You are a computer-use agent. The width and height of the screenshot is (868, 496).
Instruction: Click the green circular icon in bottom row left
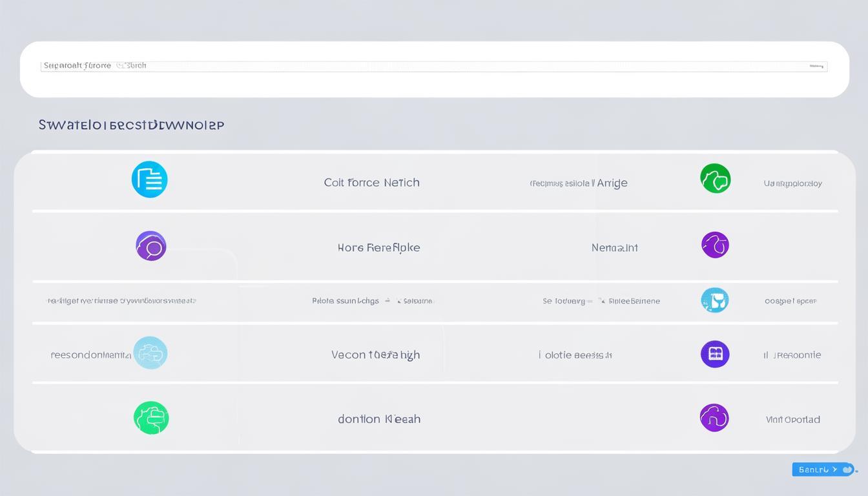click(151, 418)
